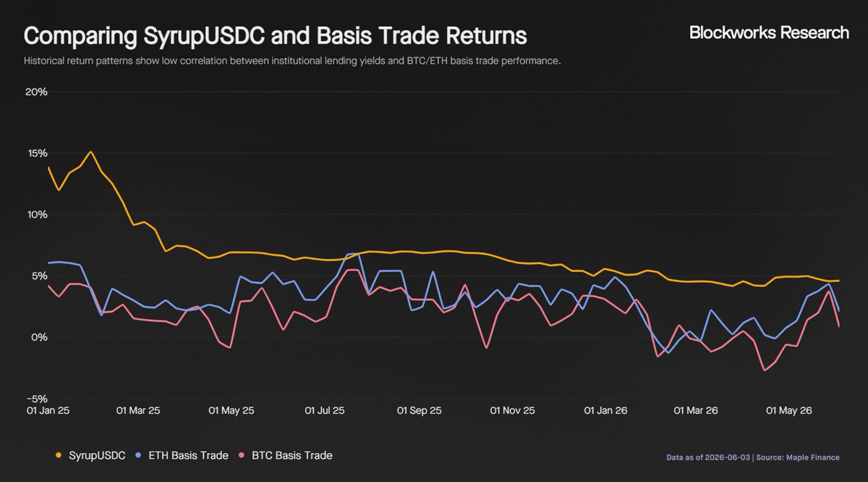
Task: Click the chart subtitle description text
Action: 292,61
